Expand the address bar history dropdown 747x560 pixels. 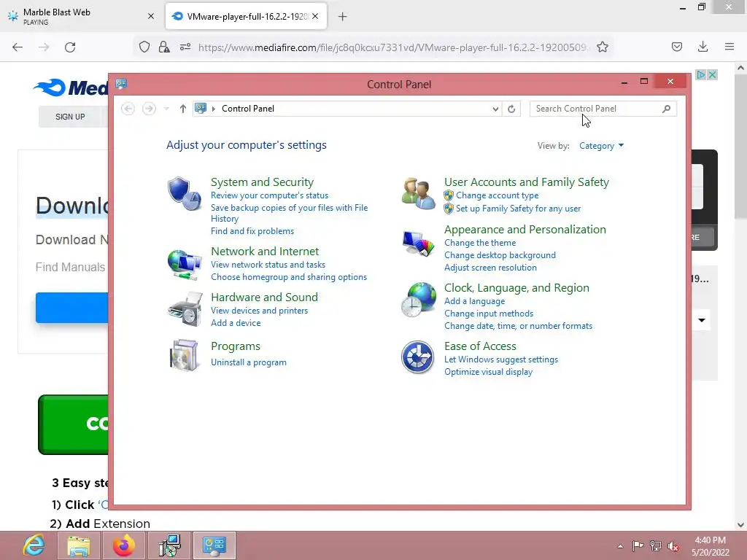(495, 109)
